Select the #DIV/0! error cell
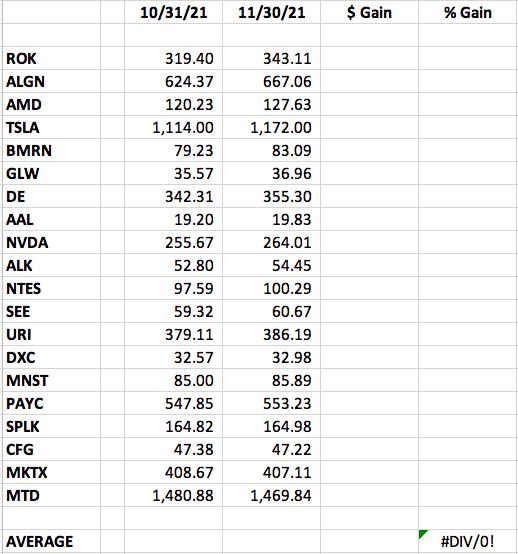The height and width of the screenshot is (554, 518). [467, 541]
